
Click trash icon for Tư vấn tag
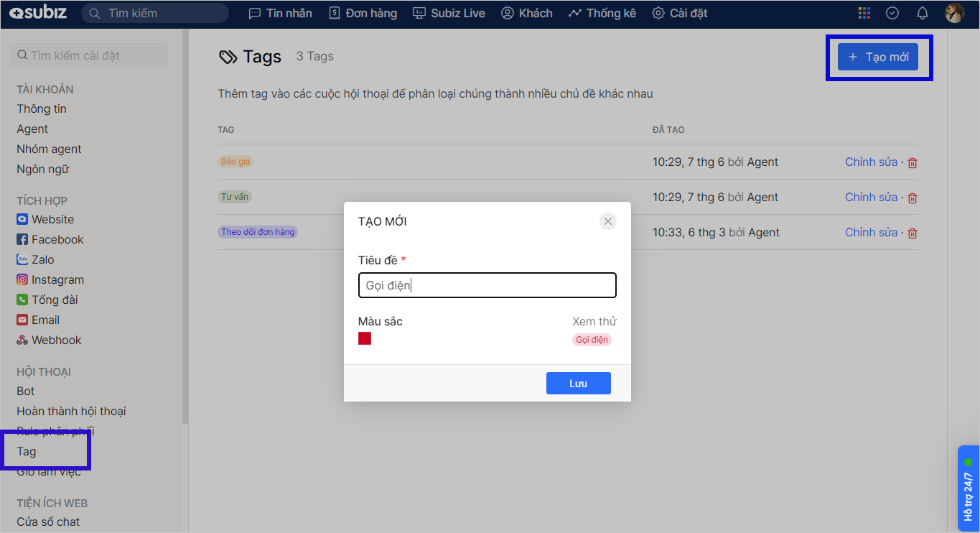point(913,198)
